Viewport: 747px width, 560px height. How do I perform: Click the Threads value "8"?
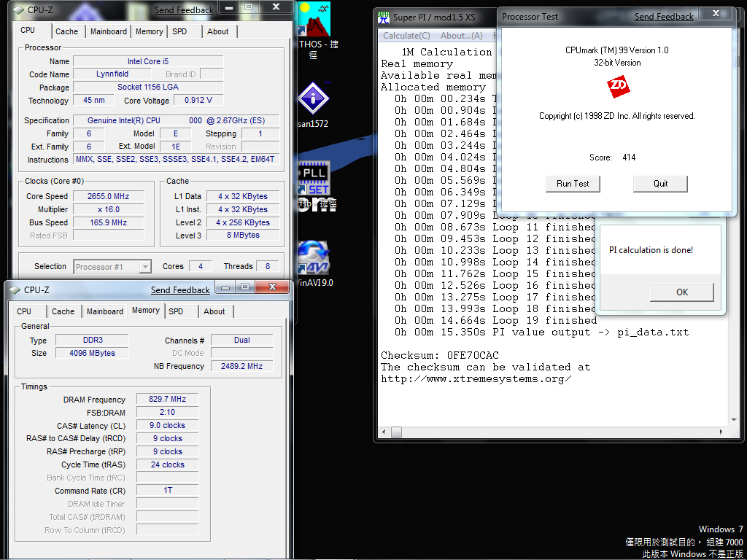tap(268, 266)
